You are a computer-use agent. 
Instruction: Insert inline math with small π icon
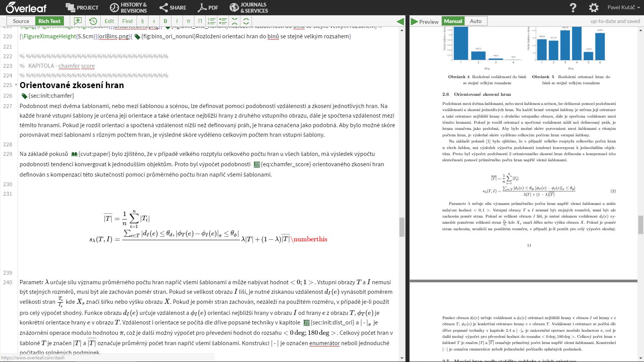188,21
